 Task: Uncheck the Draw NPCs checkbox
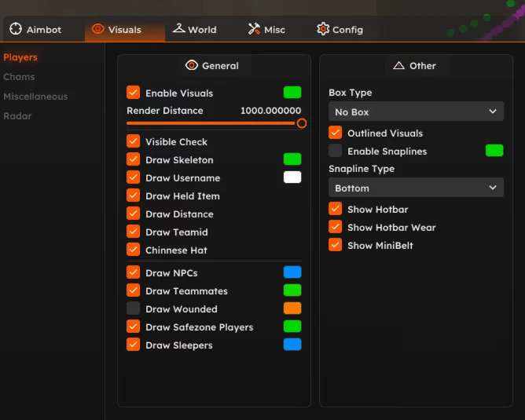(134, 272)
